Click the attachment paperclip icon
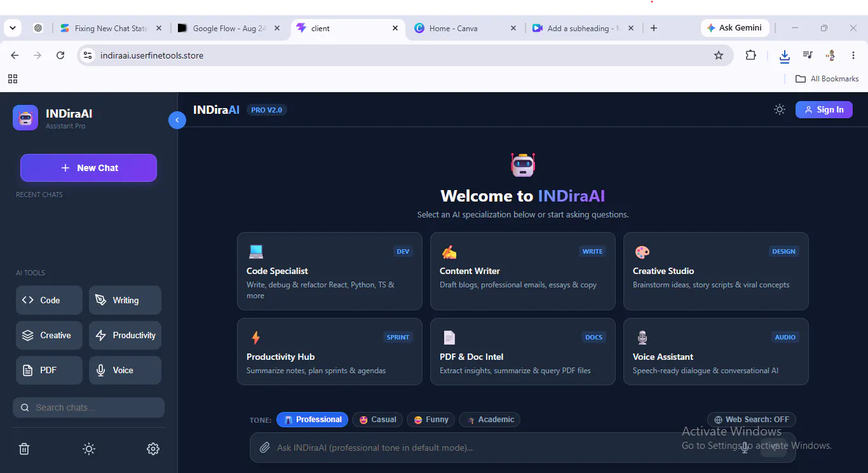 (x=265, y=448)
